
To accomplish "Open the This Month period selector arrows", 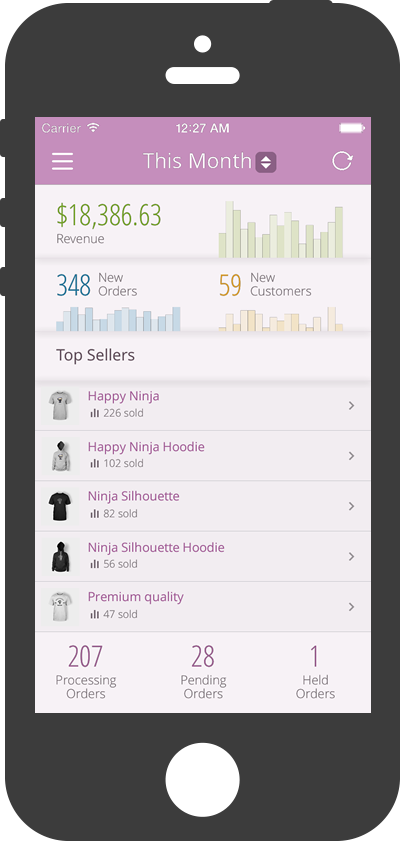I will (x=266, y=162).
